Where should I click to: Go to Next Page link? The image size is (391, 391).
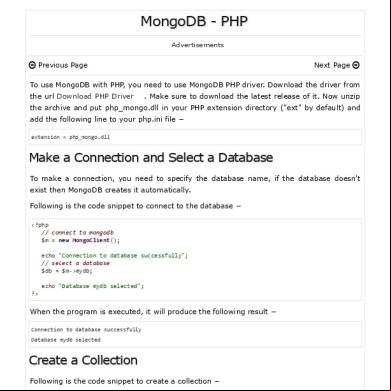pyautogui.click(x=337, y=65)
